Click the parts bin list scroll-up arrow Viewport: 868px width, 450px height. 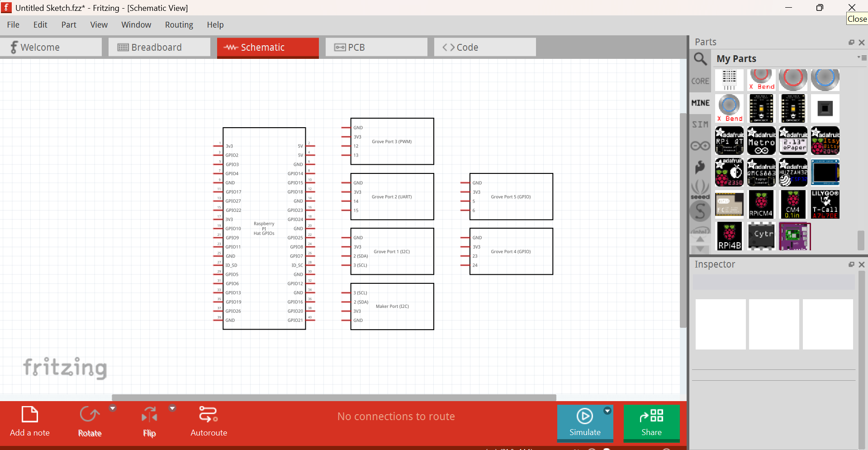click(700, 239)
